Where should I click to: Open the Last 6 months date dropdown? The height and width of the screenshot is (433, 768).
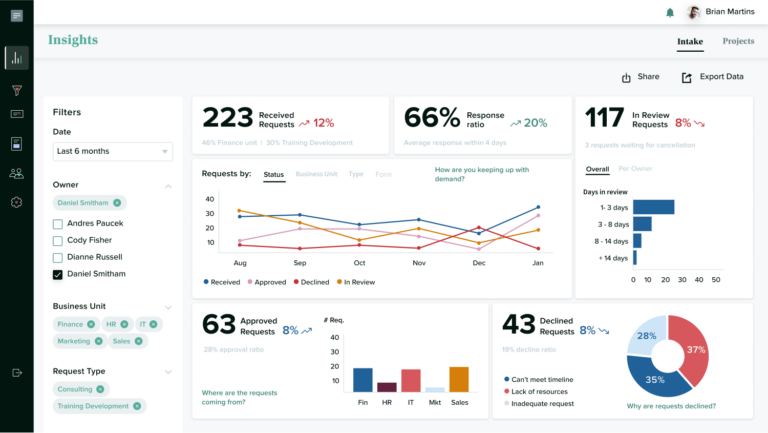(113, 151)
